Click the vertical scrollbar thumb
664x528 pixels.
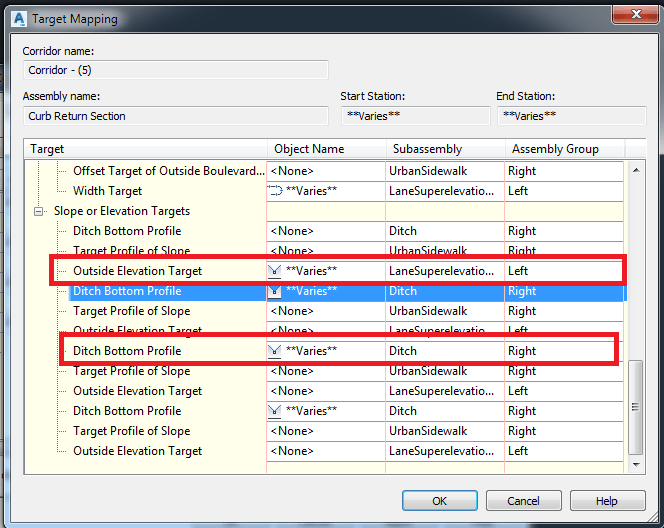(636, 405)
